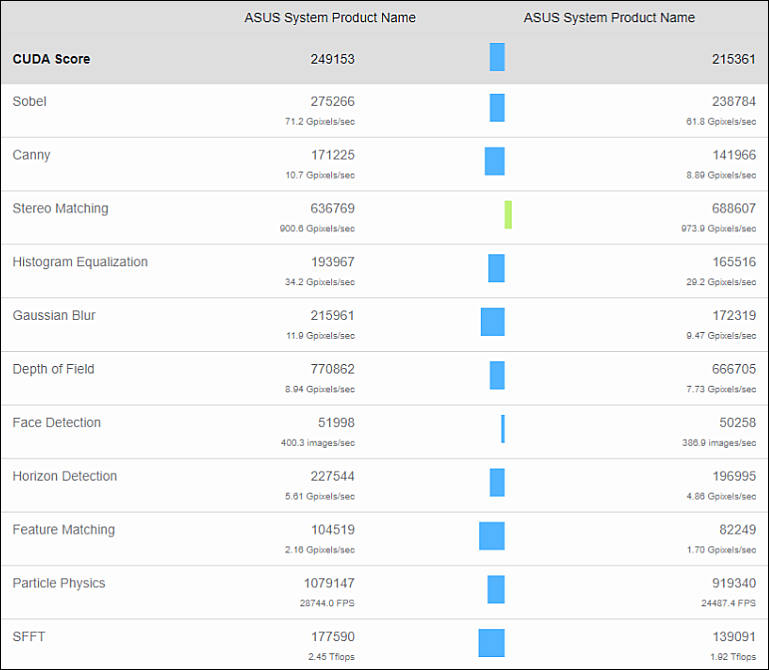The width and height of the screenshot is (769, 670).
Task: Select Particle Physics score 1079147
Action: [x=329, y=583]
